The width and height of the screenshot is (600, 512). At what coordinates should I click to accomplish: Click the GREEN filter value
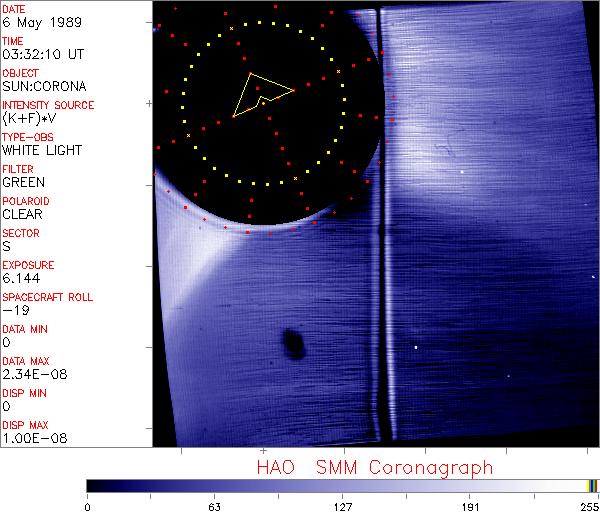click(x=23, y=182)
